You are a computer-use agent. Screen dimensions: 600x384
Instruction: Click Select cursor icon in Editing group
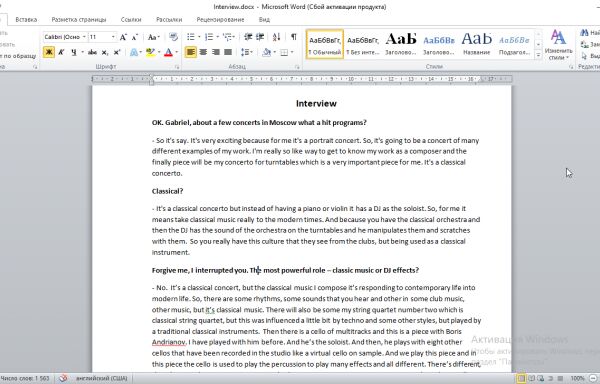tap(585, 56)
